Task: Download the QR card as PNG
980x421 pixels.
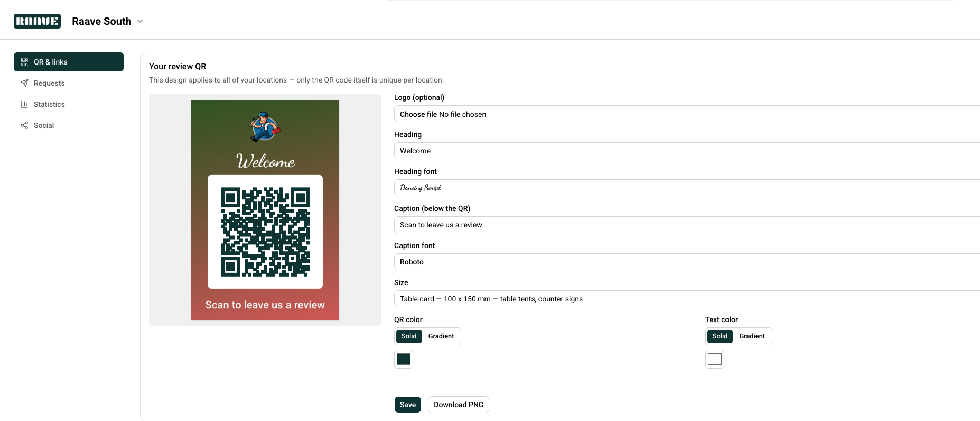Action: tap(459, 405)
